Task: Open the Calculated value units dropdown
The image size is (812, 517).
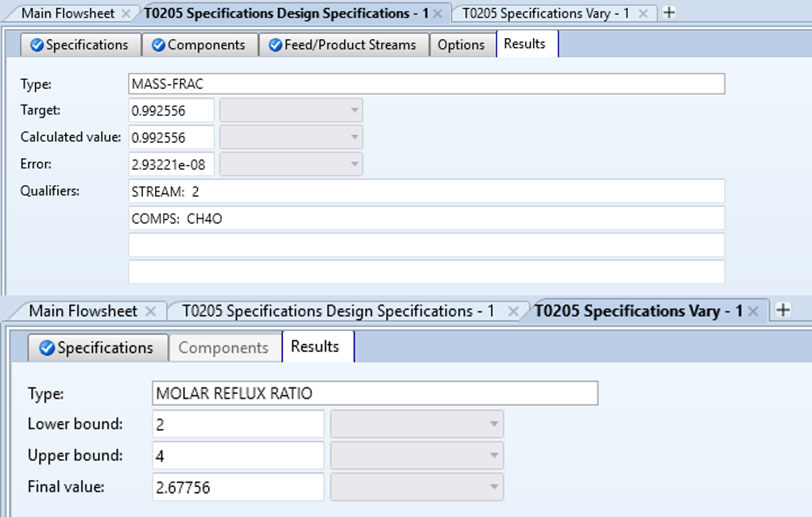Action: point(354,137)
